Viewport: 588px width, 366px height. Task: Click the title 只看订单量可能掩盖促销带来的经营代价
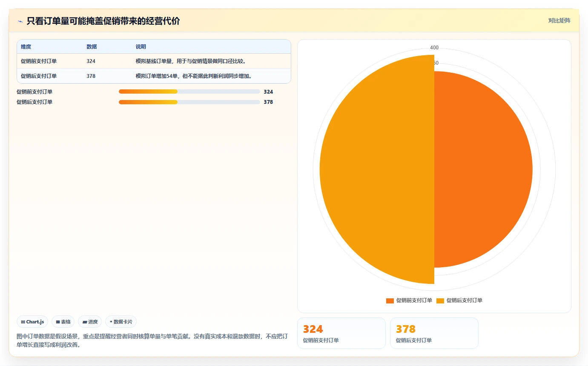coord(103,21)
